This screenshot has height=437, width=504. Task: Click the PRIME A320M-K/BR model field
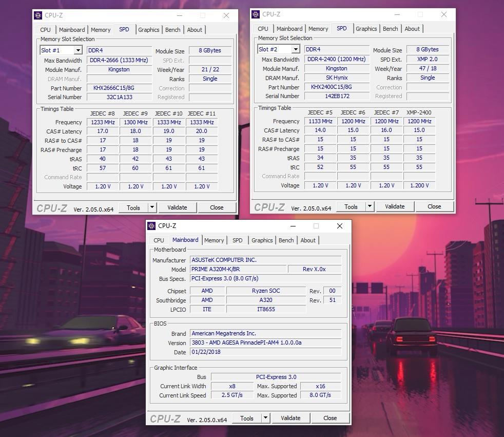[x=238, y=269]
